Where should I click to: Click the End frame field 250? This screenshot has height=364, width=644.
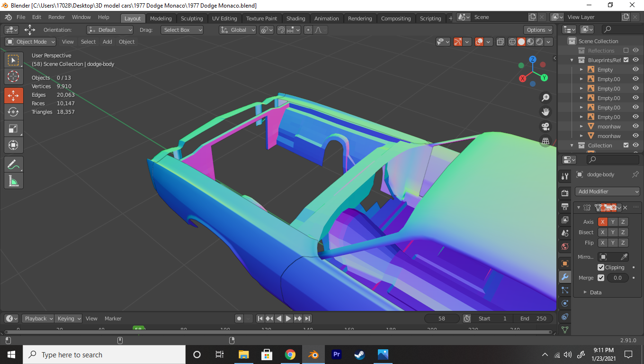coord(534,318)
